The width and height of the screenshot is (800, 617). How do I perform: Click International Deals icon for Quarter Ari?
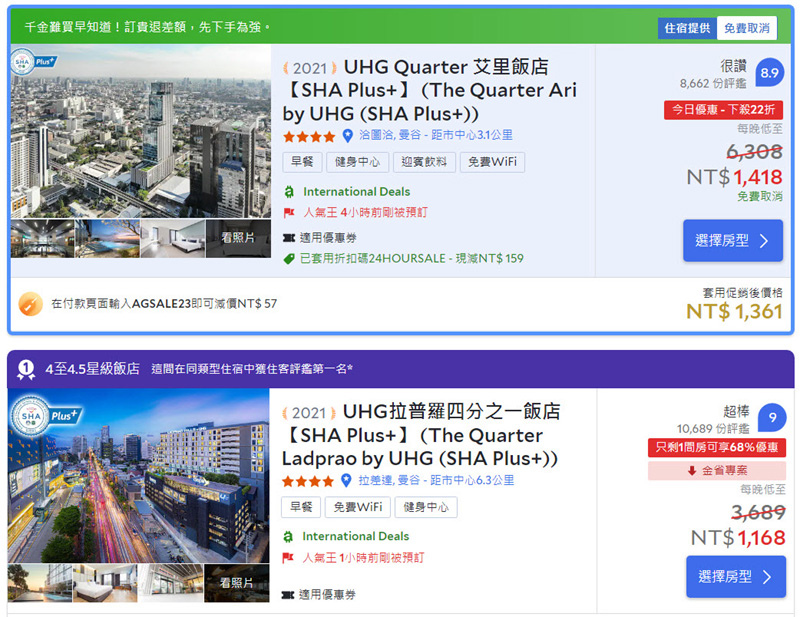pyautogui.click(x=289, y=192)
